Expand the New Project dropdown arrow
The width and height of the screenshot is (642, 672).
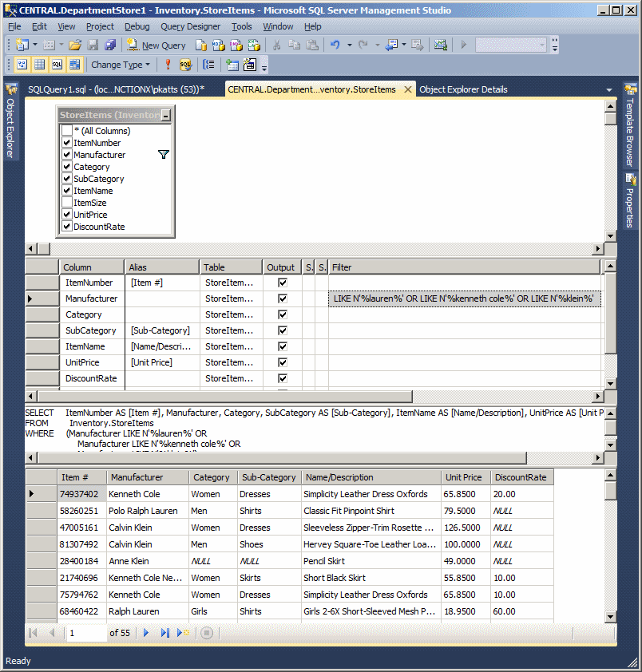coord(35,45)
